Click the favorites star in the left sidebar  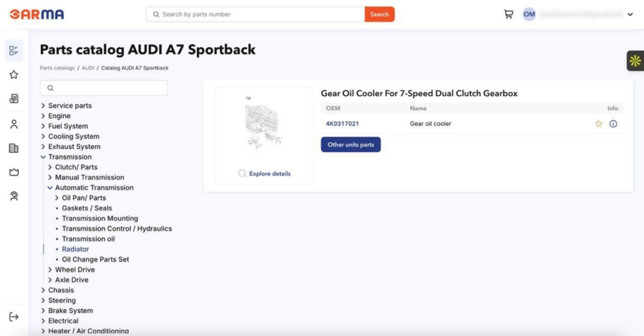pyautogui.click(x=14, y=75)
